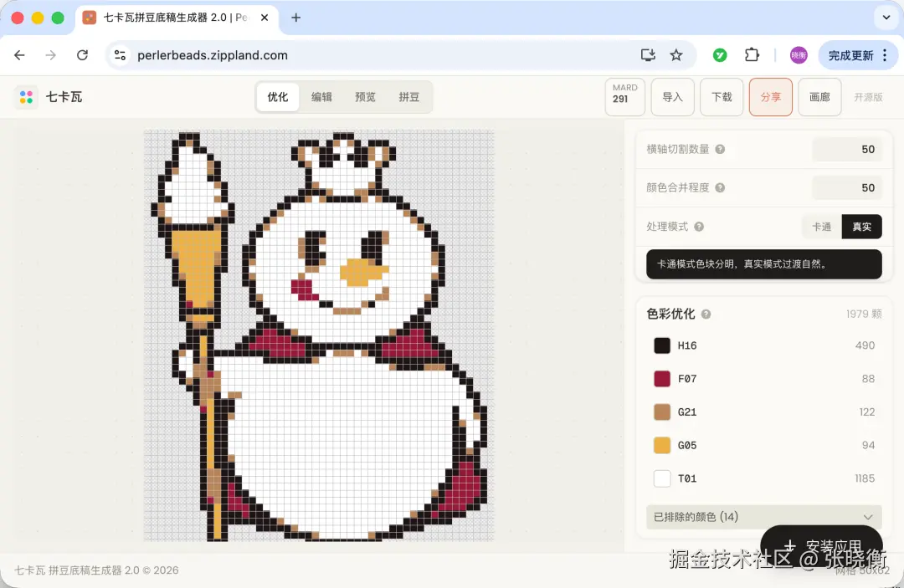
Task: Edit the 横轴切割数量 value field
Action: click(x=847, y=149)
